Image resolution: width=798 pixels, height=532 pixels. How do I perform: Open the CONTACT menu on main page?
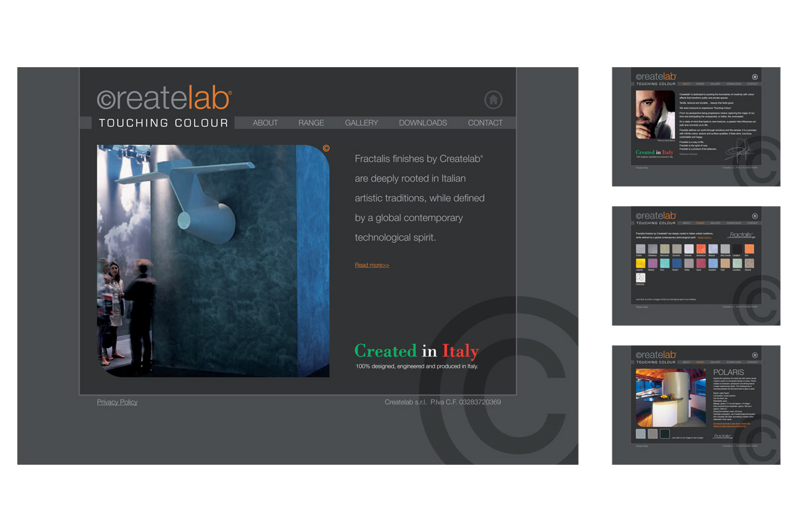pyautogui.click(x=485, y=123)
